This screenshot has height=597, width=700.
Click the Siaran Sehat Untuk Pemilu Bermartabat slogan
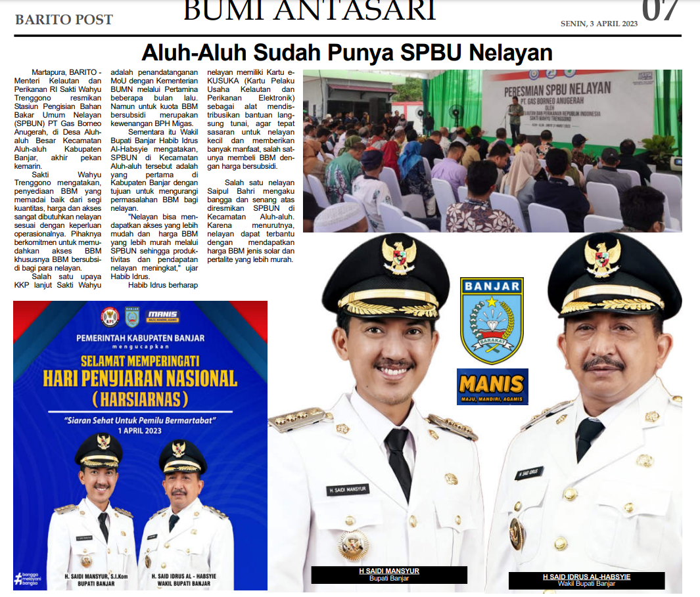140,420
